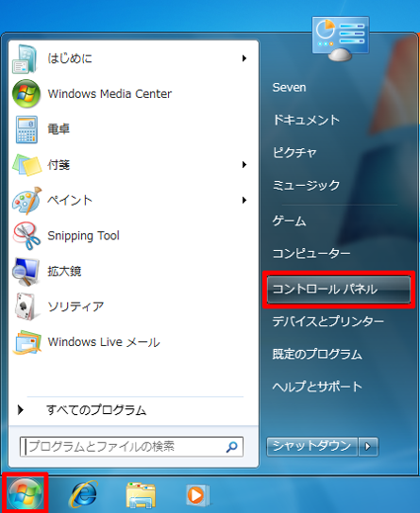Open コンピューター from Start menu
The image size is (420, 513).
coord(311,253)
